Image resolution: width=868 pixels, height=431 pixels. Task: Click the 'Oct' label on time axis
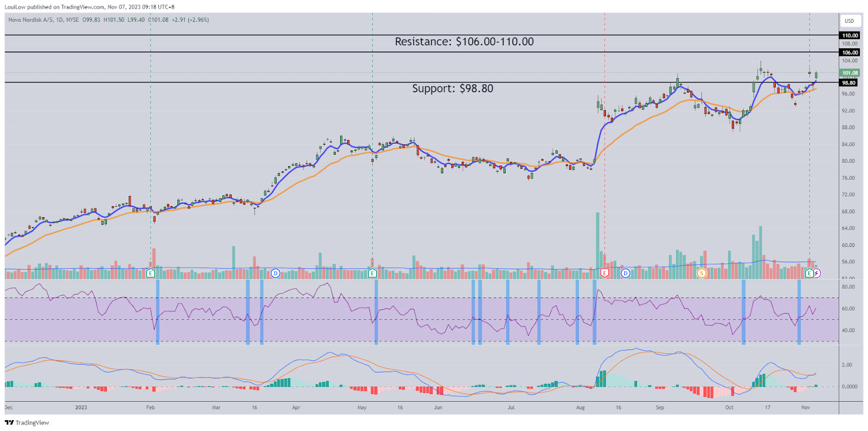729,407
